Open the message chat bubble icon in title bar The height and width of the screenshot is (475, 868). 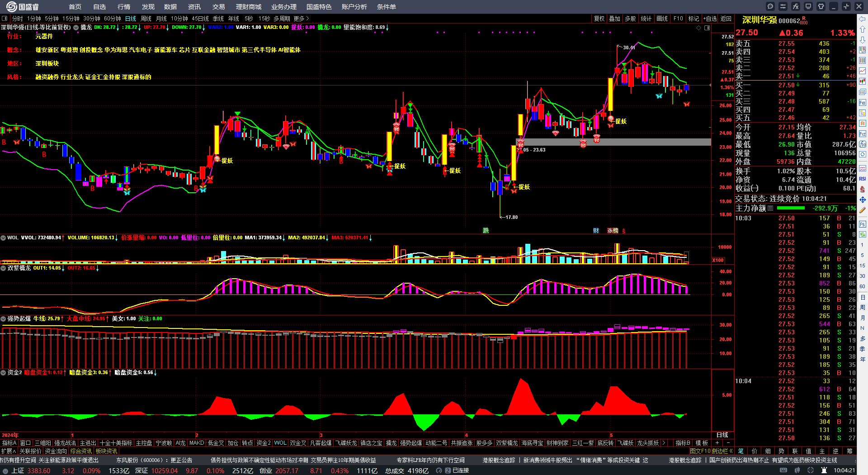point(770,6)
